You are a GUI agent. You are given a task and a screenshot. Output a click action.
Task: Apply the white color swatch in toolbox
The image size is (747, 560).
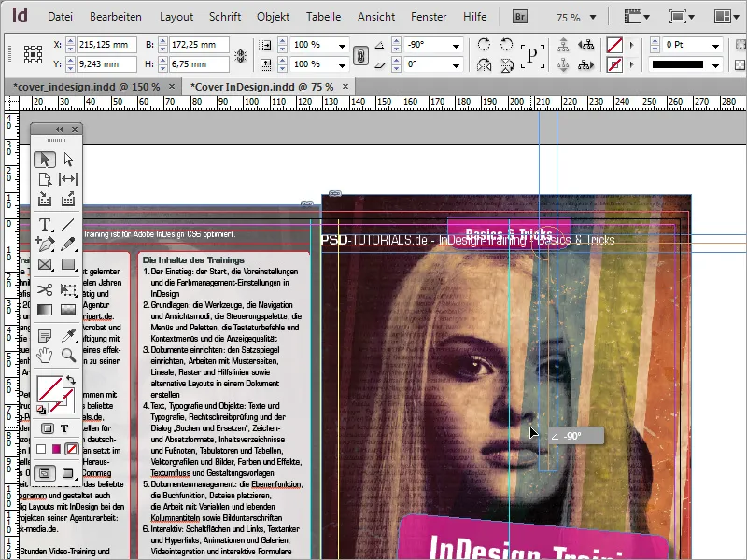[41, 449]
